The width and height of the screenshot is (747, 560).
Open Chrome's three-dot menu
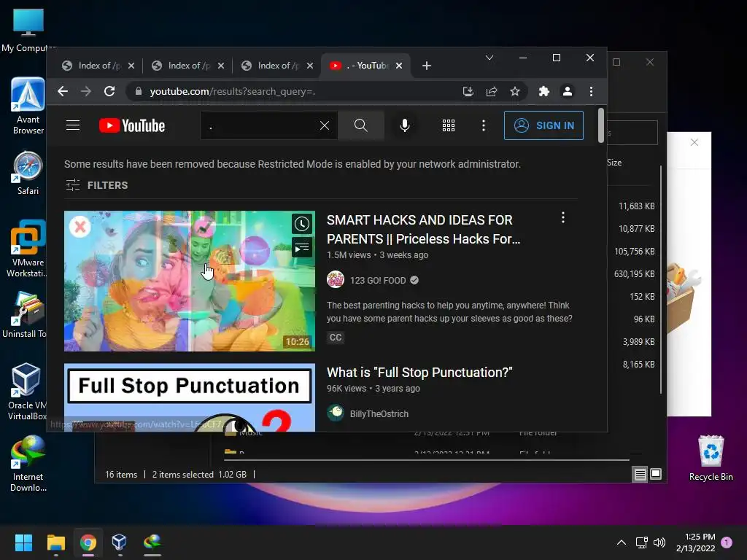[x=591, y=91]
